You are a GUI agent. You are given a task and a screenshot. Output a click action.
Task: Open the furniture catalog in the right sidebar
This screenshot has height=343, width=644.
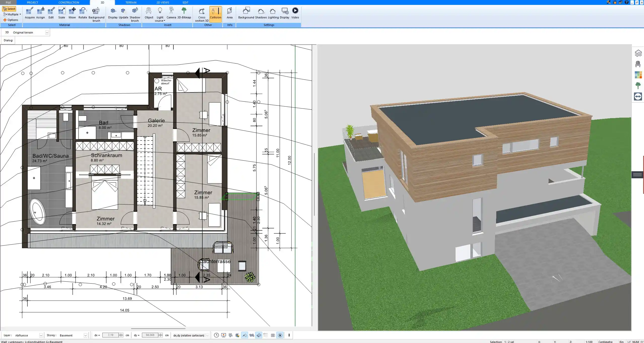(638, 64)
